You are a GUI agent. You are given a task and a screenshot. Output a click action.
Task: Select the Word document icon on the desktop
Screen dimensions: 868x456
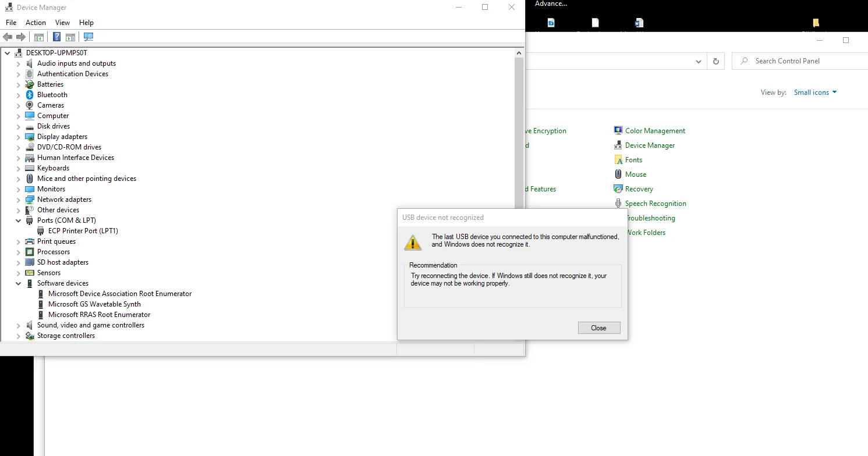coord(639,23)
